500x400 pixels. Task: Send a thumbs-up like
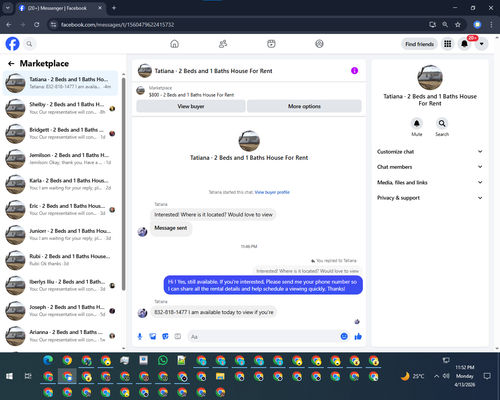pos(358,336)
